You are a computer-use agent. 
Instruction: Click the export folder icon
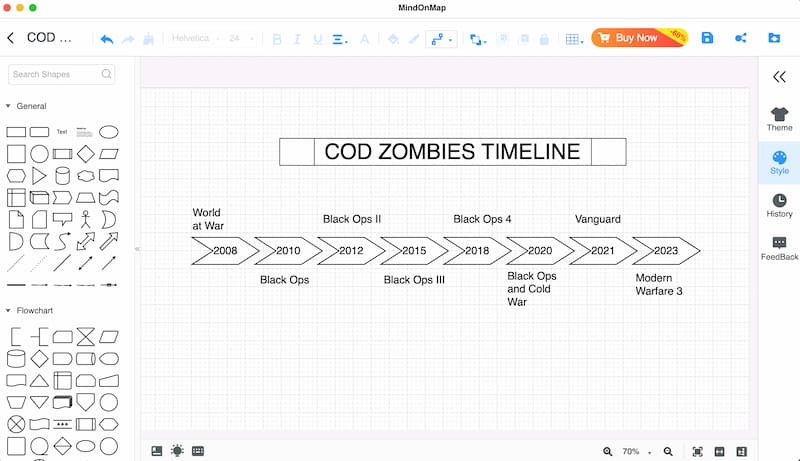(774, 38)
